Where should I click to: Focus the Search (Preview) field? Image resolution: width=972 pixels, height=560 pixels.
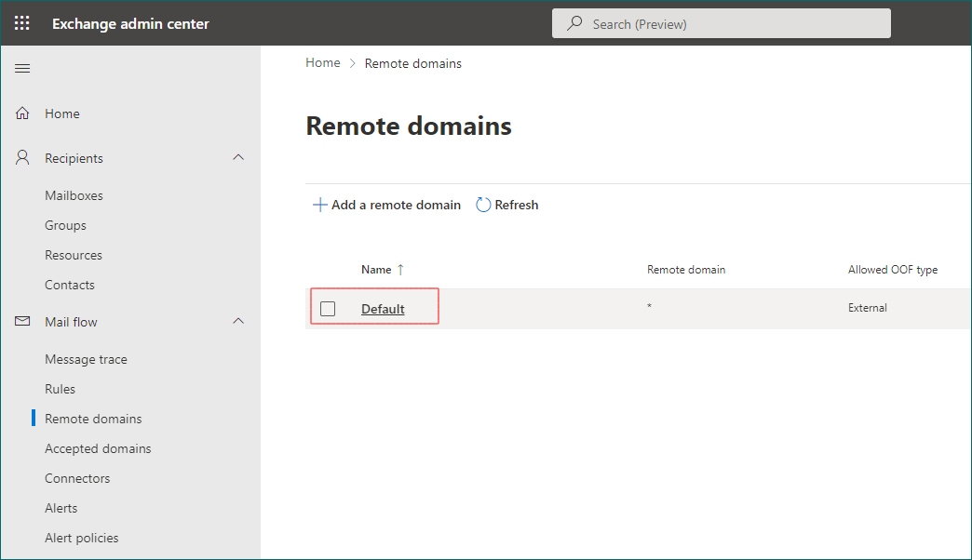click(x=736, y=24)
